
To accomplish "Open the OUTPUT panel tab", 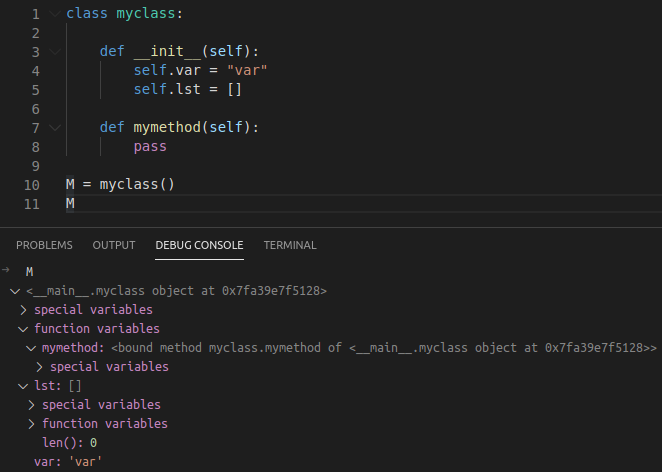I will click(114, 245).
